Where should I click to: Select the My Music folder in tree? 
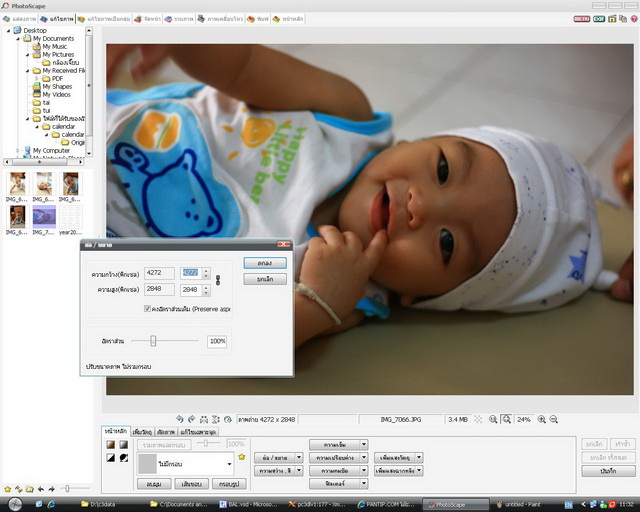(50, 47)
